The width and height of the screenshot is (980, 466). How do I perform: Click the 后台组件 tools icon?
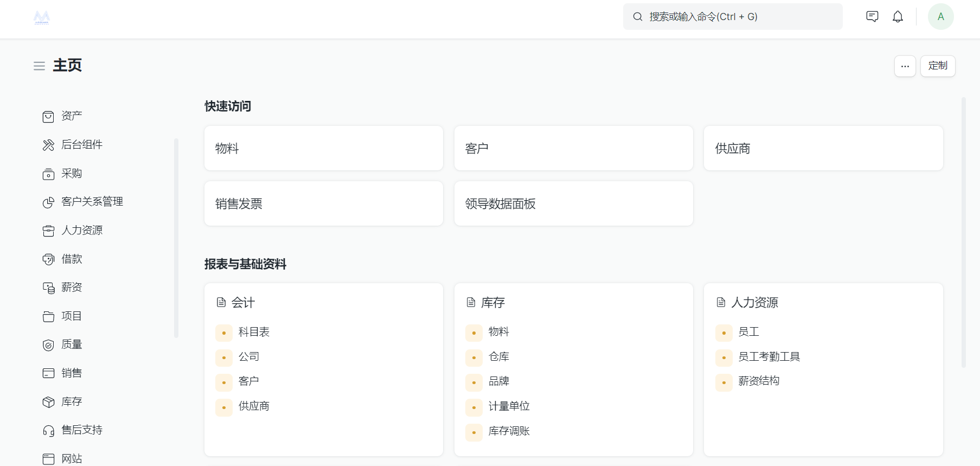(48, 145)
